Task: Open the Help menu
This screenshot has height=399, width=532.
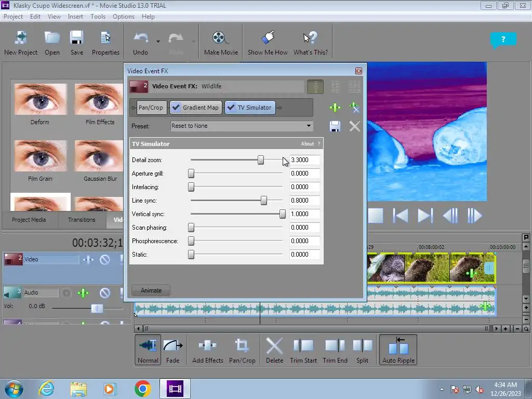Action: [148, 16]
